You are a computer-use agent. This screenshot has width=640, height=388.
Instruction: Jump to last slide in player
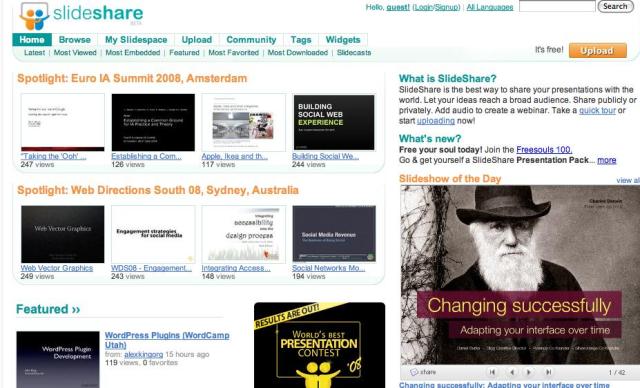click(x=549, y=372)
